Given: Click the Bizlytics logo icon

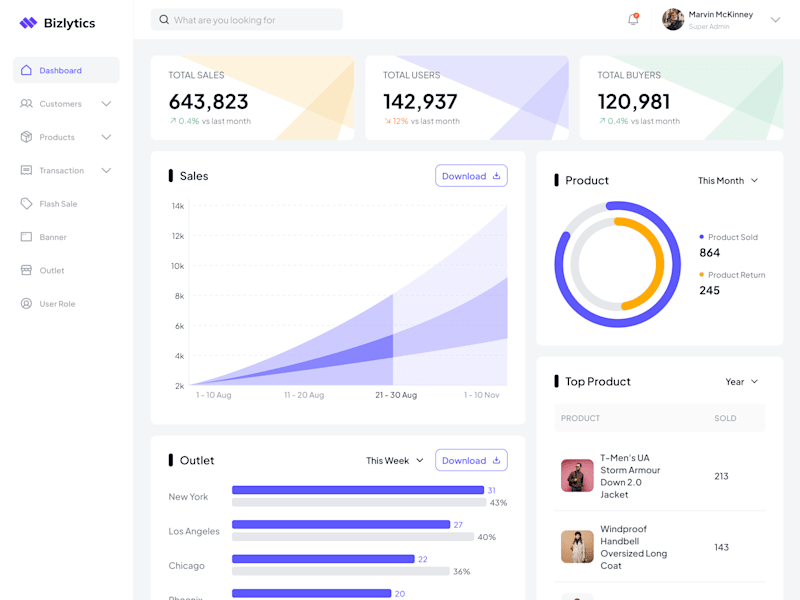Looking at the screenshot, I should pyautogui.click(x=28, y=23).
